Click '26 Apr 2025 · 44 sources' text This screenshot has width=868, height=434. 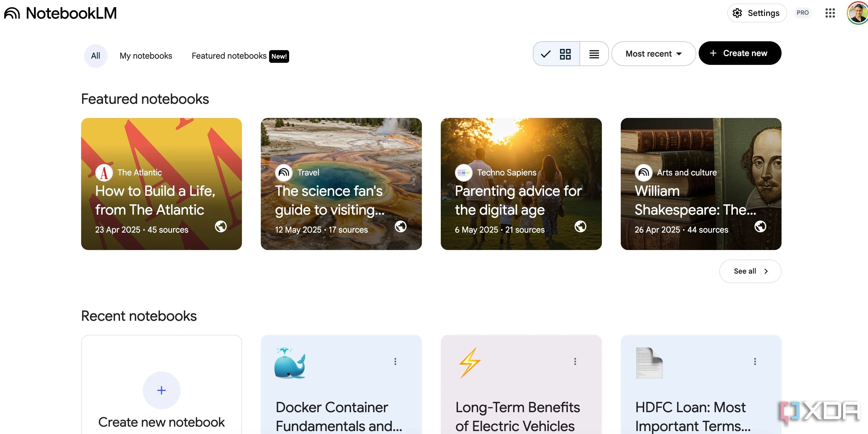click(681, 230)
